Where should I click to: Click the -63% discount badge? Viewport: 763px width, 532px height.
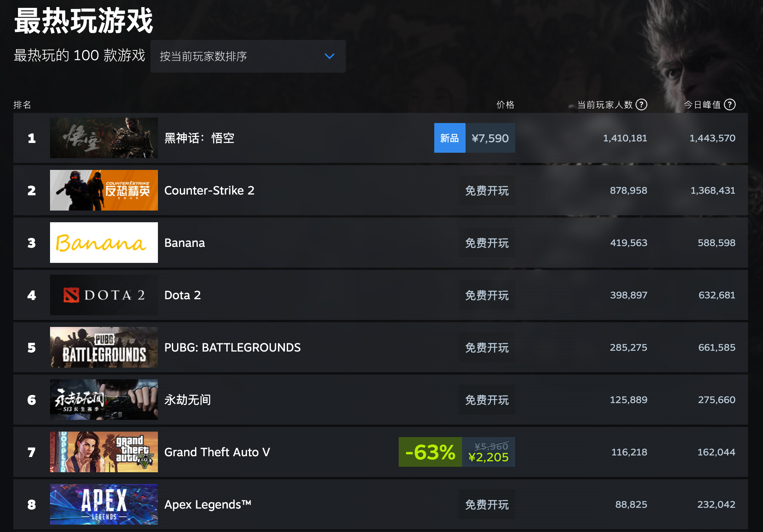tap(430, 452)
